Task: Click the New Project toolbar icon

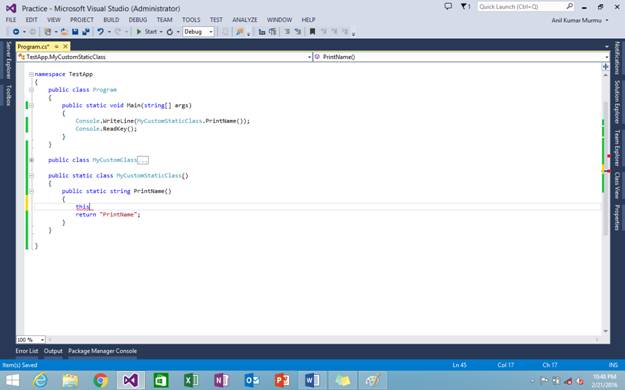Action: click(x=47, y=32)
